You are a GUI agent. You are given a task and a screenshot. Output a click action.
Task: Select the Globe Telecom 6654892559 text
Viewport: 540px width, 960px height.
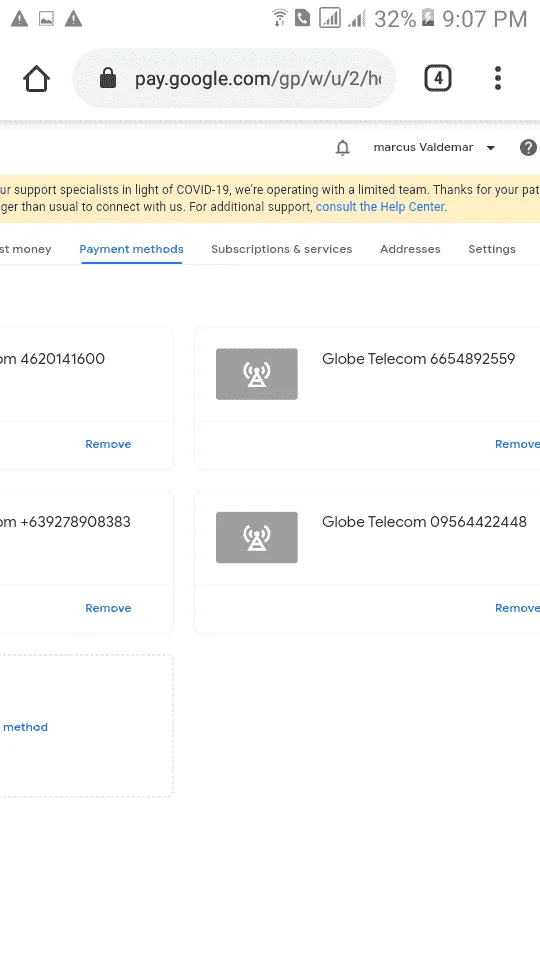pos(419,359)
